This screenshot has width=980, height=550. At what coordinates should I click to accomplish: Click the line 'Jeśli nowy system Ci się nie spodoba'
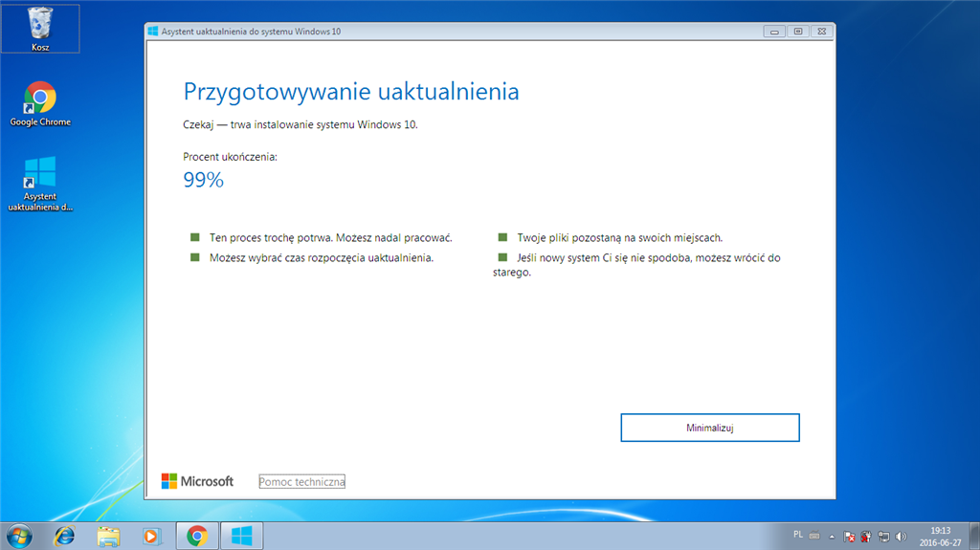(636, 264)
